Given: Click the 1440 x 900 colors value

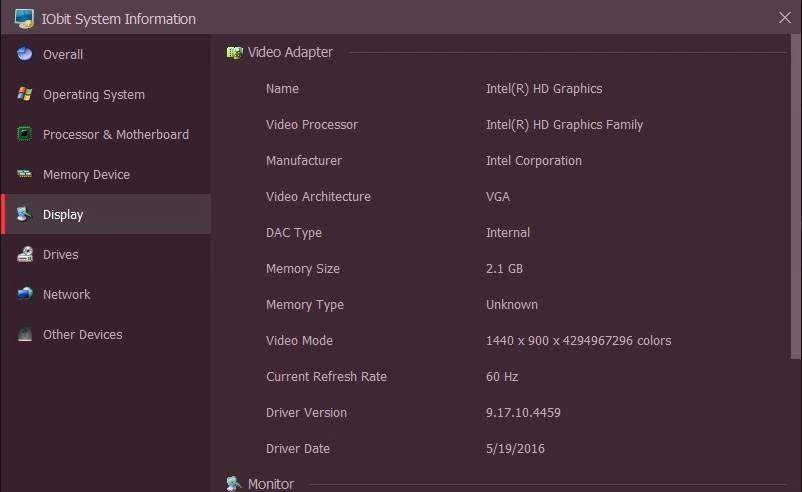Looking at the screenshot, I should [578, 341].
